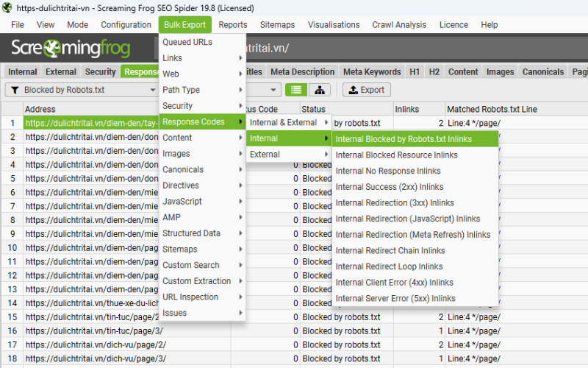Expand the Security submenu in Bulk Export
Screen dimensions: 588x368
point(203,106)
